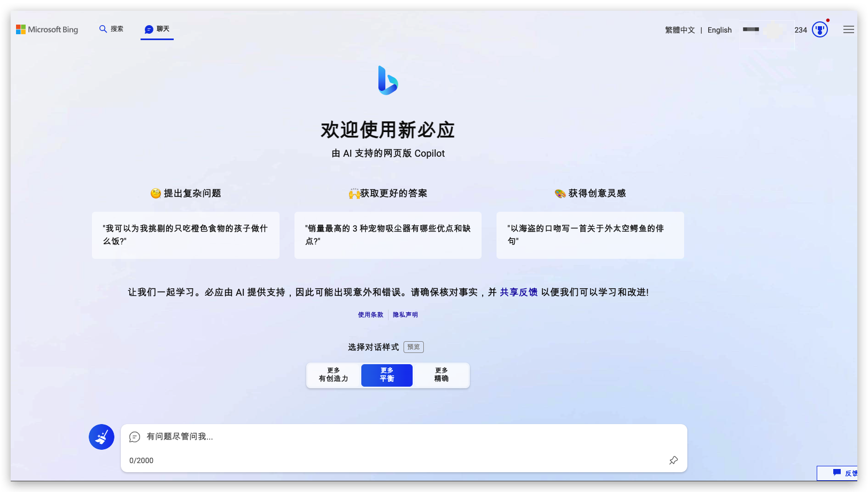Click the 234 rewards points count
This screenshot has height=492, width=868.
coord(801,30)
